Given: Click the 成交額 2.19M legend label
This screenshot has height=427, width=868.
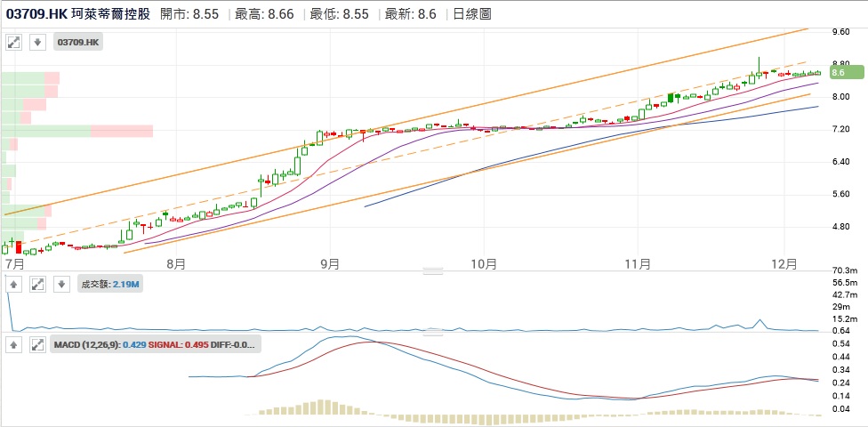Looking at the screenshot, I should (x=110, y=284).
